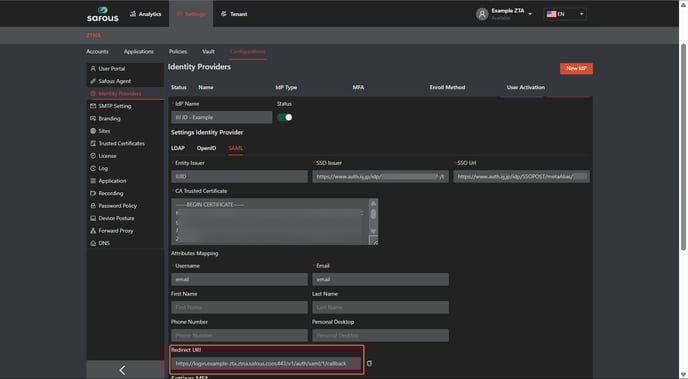Open the EN language dropdown

565,14
